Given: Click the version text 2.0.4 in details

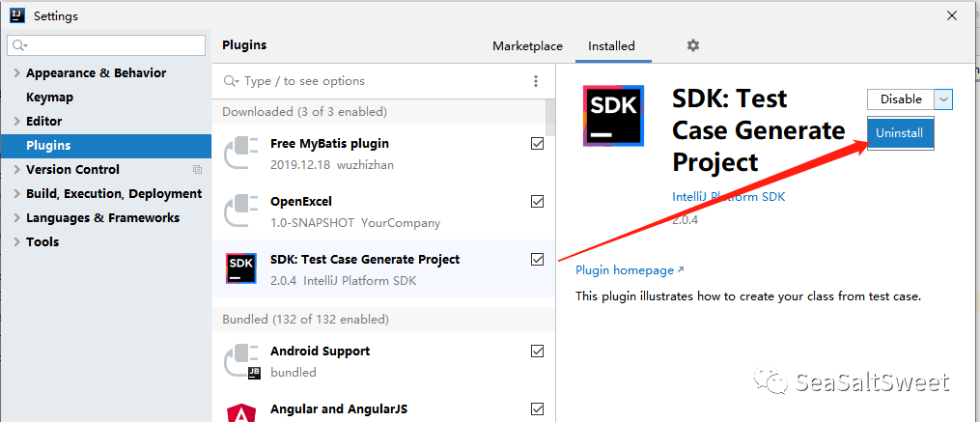Looking at the screenshot, I should 685,220.
